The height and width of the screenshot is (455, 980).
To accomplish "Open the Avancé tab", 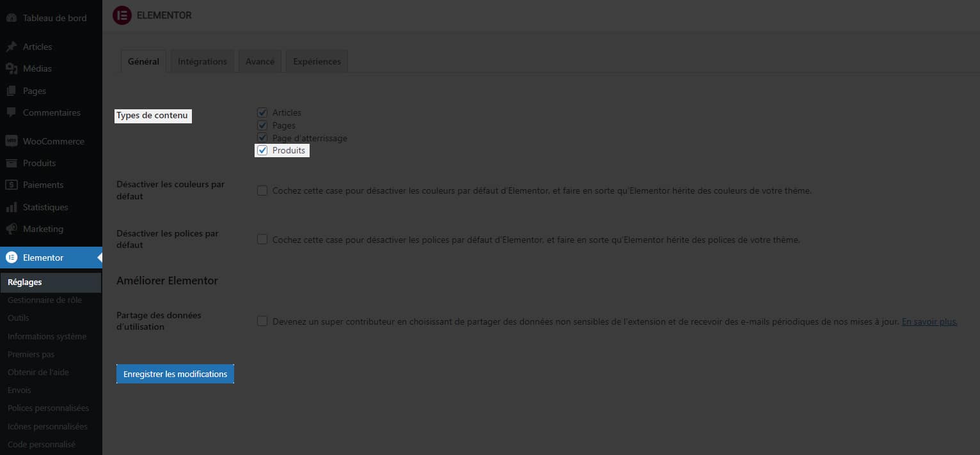I will point(260,61).
